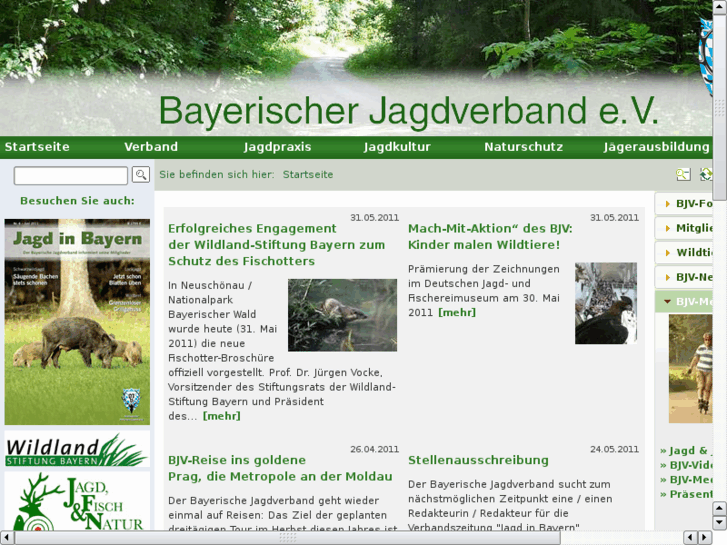Click the otter photo thumbnail
727x545 pixels.
(x=342, y=315)
